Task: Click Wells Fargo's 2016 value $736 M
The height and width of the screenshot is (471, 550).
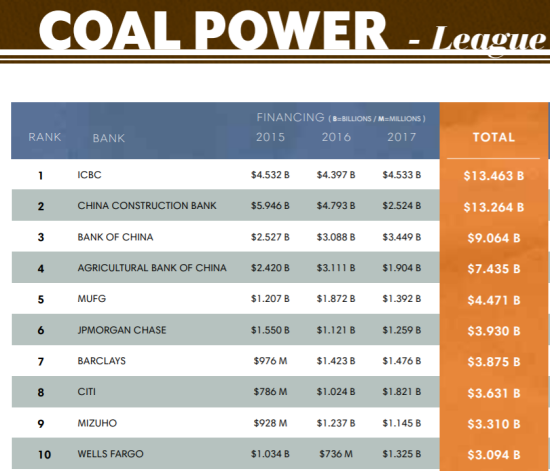Action: pyautogui.click(x=336, y=454)
